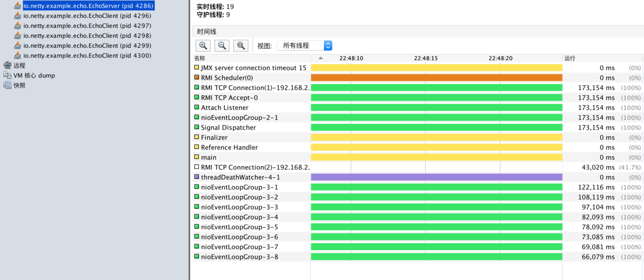
Task: Select the 远程 tree node label
Action: [x=19, y=65]
